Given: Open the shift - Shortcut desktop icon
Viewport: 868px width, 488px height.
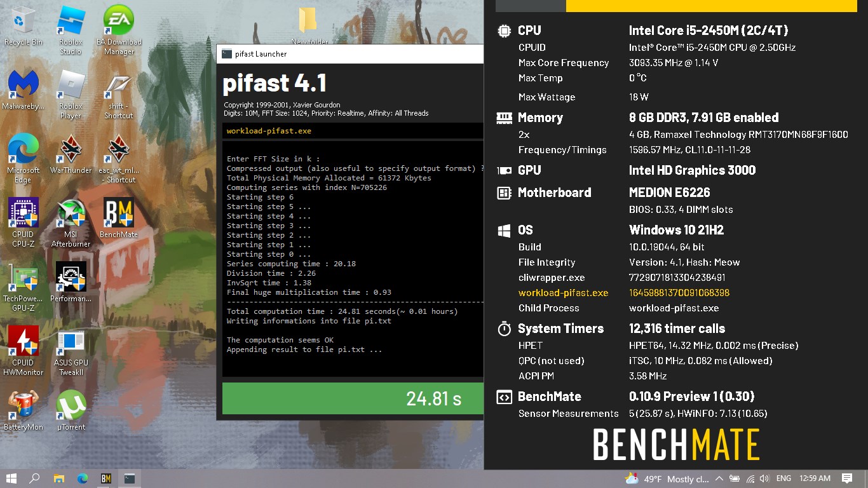Looking at the screenshot, I should 119,94.
